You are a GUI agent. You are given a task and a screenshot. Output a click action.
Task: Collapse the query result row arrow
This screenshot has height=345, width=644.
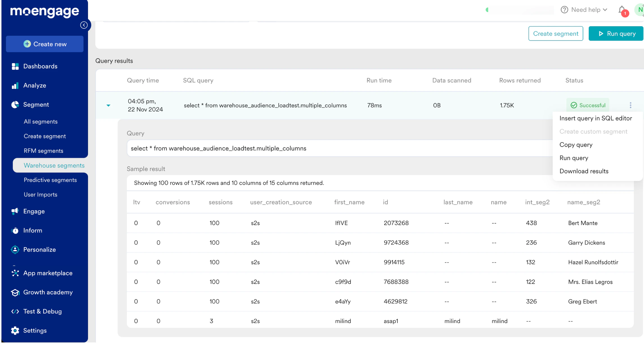(109, 106)
